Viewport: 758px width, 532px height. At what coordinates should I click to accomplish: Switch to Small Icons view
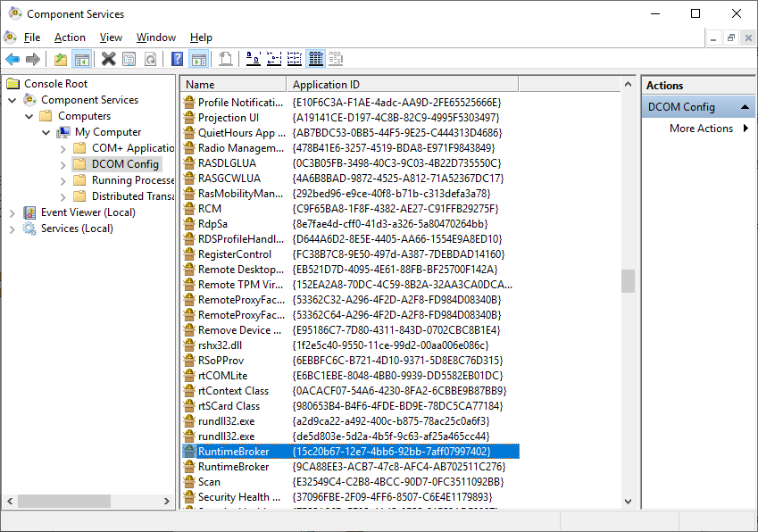274,60
